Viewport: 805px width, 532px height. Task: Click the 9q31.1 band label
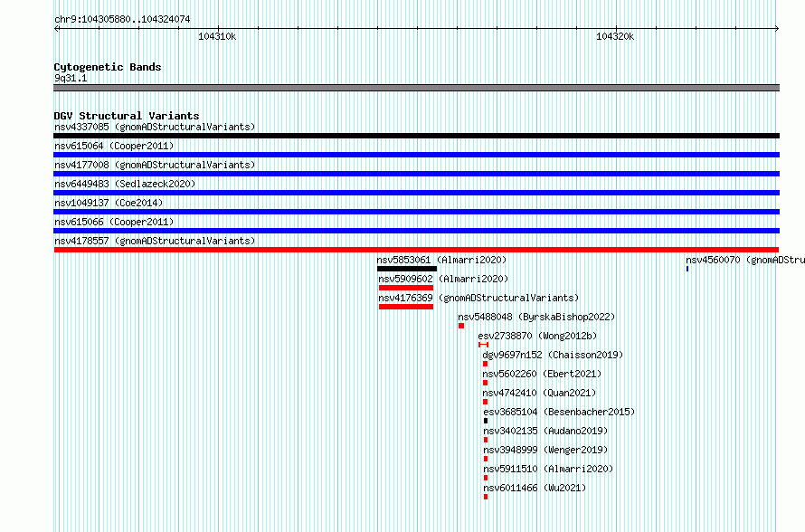tap(71, 78)
